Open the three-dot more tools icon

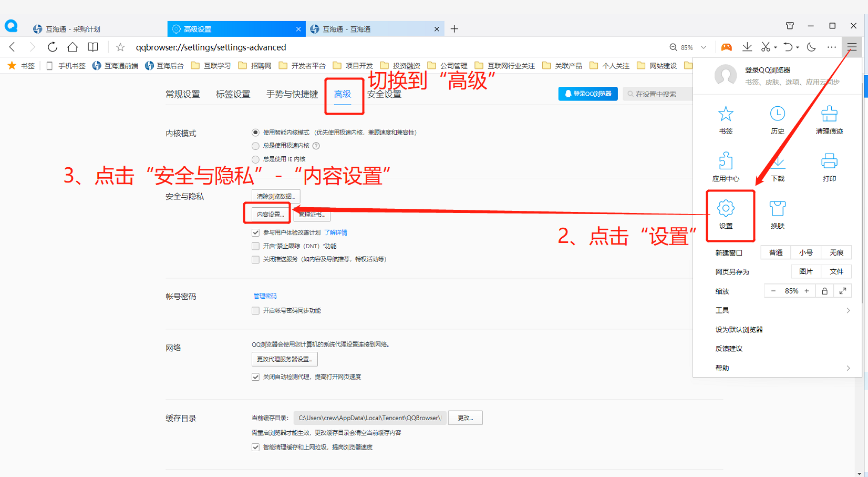[x=831, y=47]
